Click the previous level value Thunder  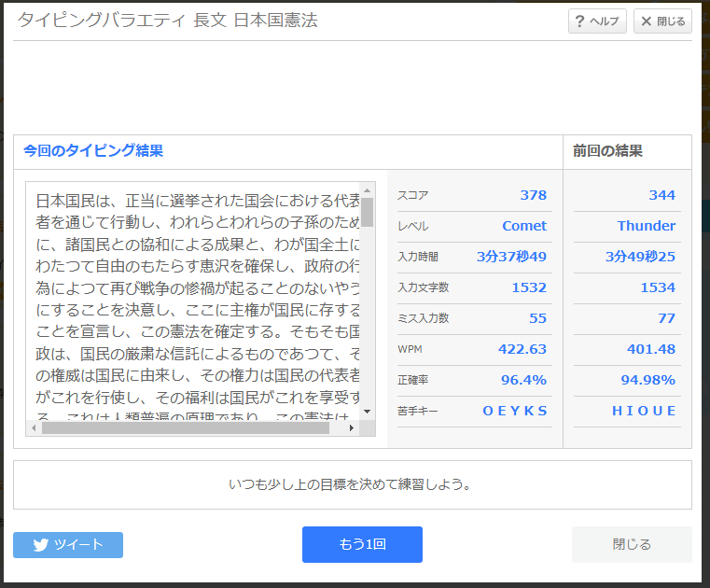click(646, 226)
